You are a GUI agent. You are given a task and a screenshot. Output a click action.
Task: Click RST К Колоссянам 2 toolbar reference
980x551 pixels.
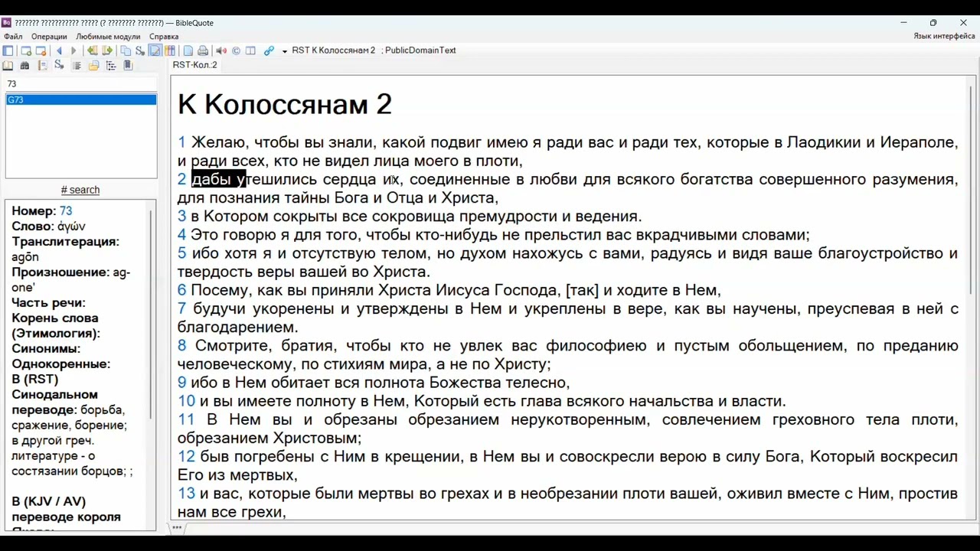click(x=334, y=51)
